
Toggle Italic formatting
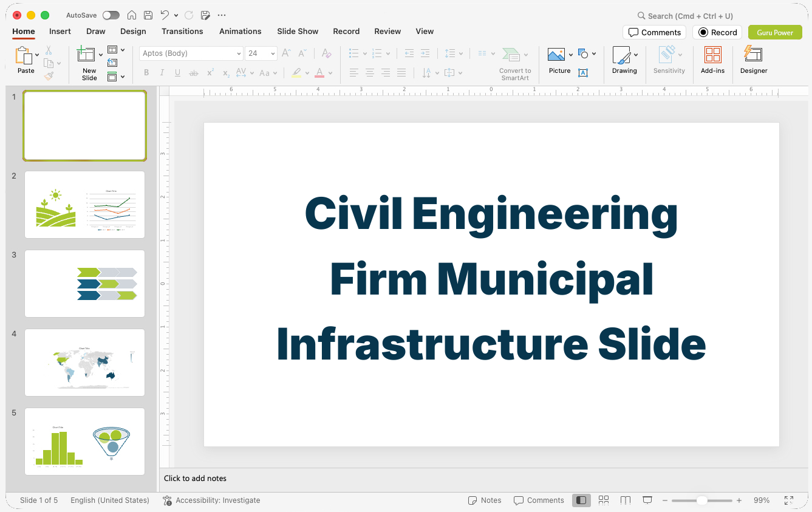tap(162, 73)
